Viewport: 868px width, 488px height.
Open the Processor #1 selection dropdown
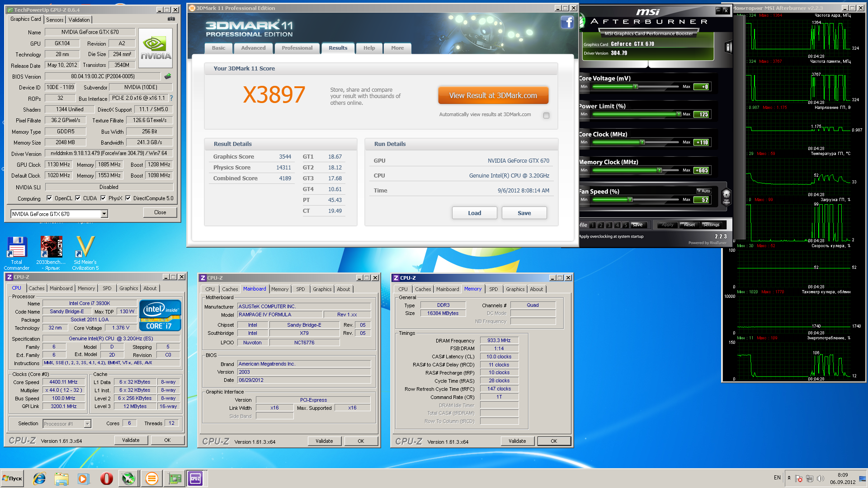coord(87,424)
